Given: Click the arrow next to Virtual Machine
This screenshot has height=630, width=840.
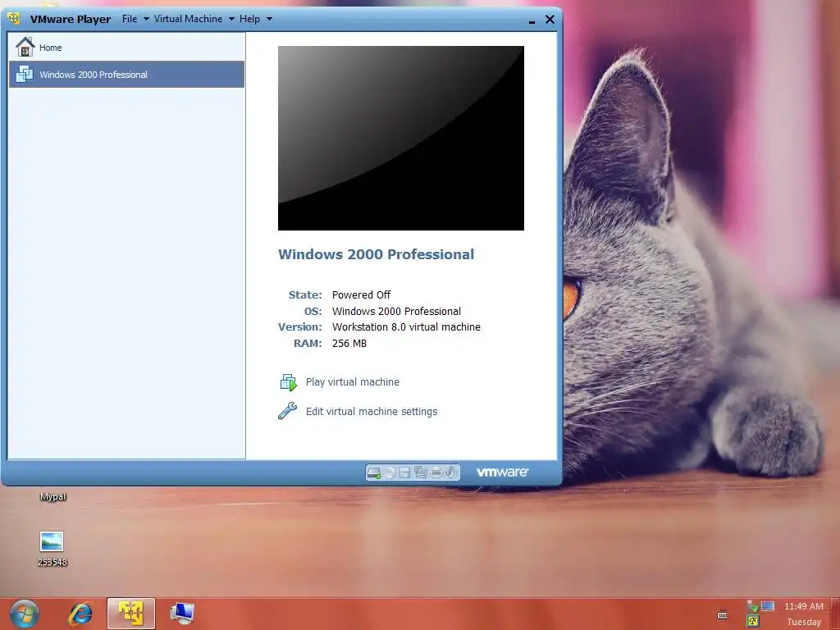Looking at the screenshot, I should pyautogui.click(x=231, y=20).
